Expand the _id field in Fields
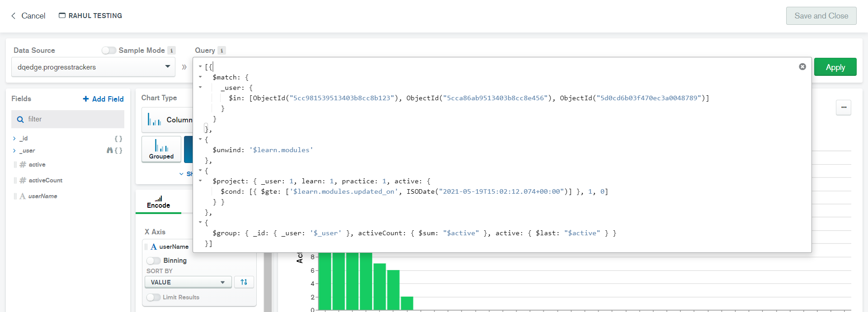 point(14,139)
